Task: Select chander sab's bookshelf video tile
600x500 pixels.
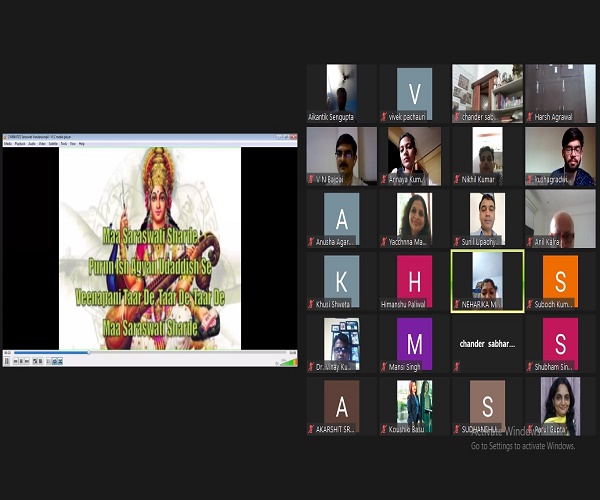Action: [x=488, y=93]
